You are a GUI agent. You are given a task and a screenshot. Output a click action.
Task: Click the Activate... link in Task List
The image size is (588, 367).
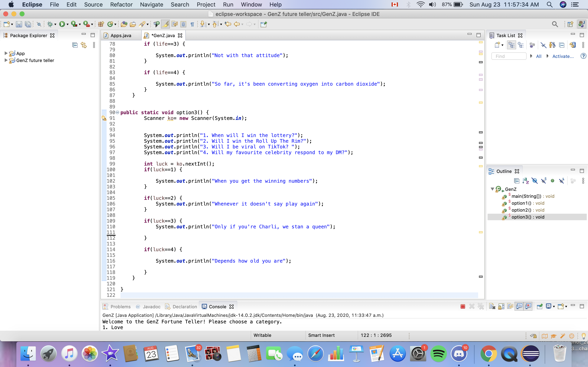[563, 56]
